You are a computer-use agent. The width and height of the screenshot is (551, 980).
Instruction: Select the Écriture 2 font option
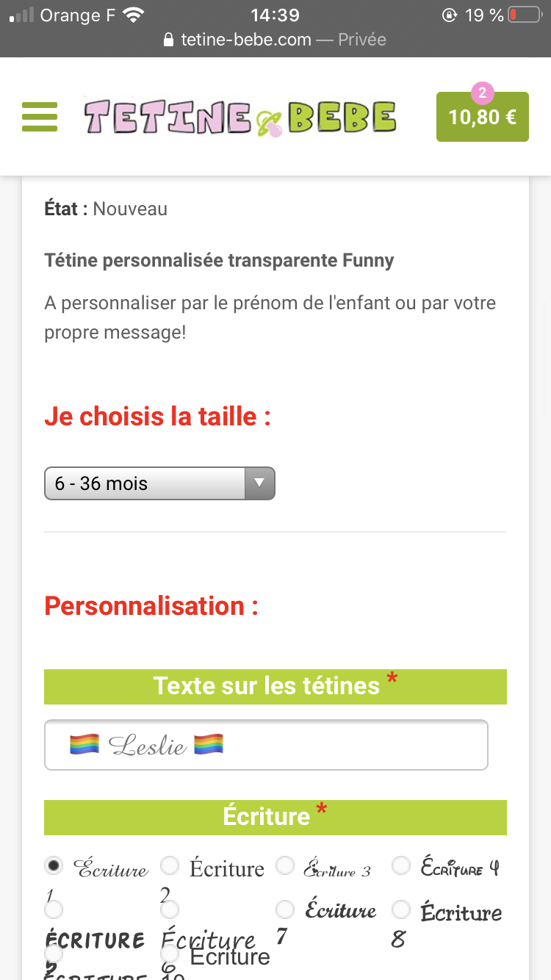[170, 866]
